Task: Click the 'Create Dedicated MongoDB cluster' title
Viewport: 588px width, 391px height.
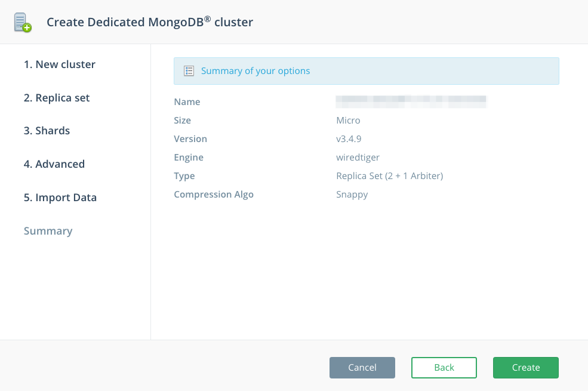Action: tap(150, 21)
